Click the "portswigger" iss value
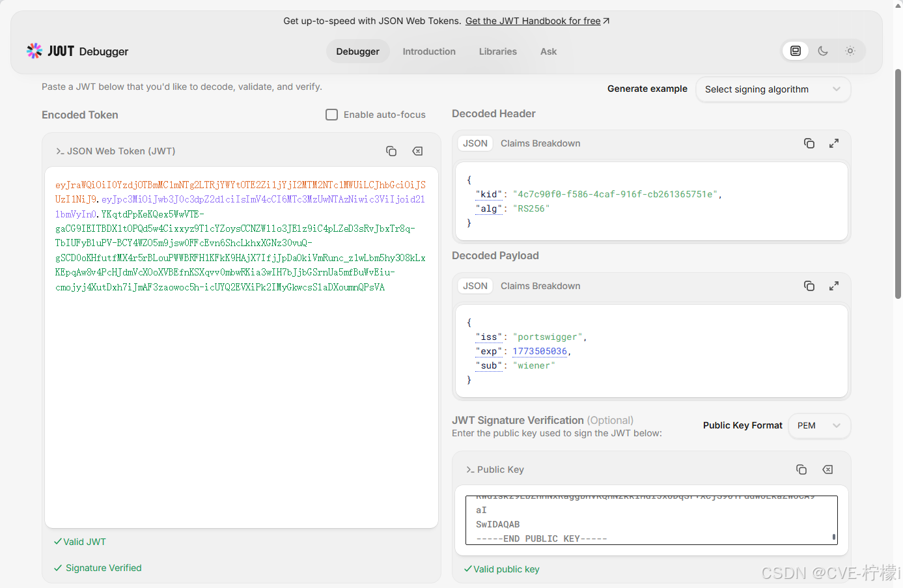 click(548, 337)
